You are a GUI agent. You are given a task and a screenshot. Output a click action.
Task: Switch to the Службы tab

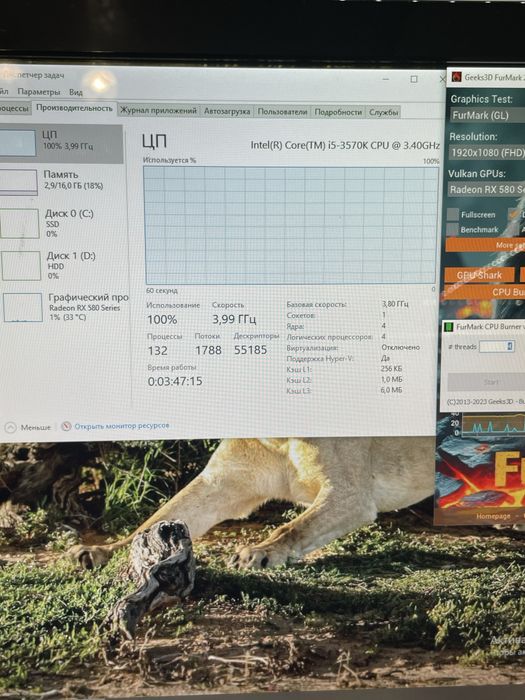click(383, 112)
